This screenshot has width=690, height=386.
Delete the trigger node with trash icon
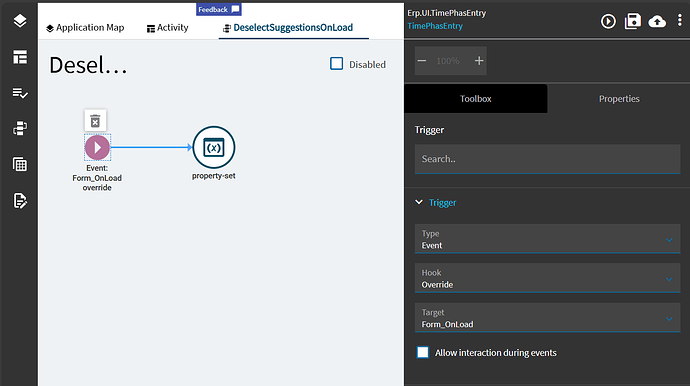click(x=95, y=121)
